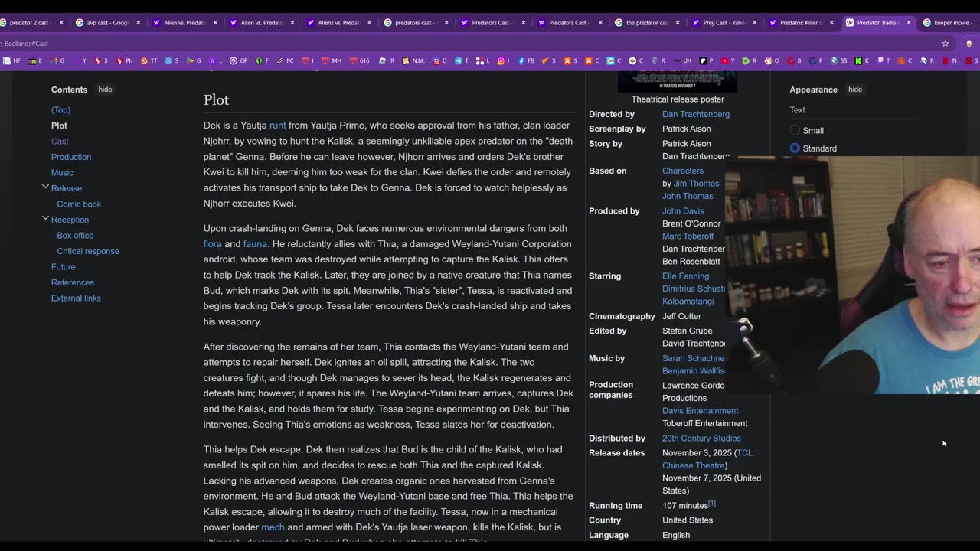Open the 'runt' link in Plot

[x=277, y=126]
